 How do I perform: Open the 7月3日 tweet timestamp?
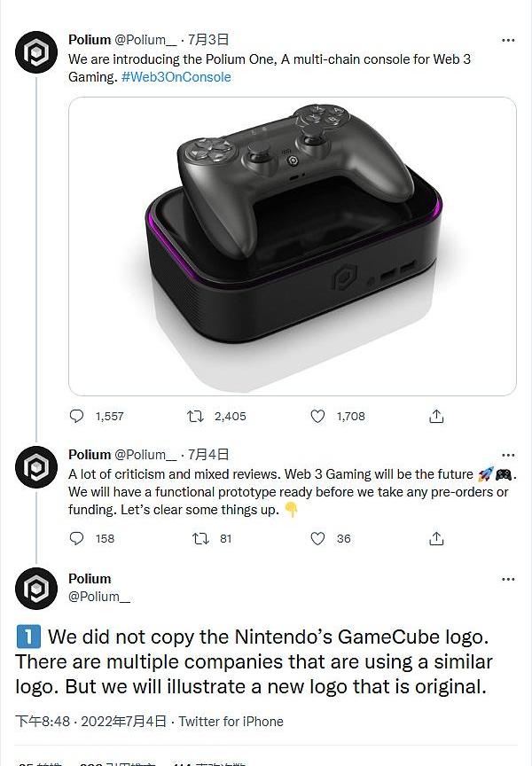click(208, 40)
